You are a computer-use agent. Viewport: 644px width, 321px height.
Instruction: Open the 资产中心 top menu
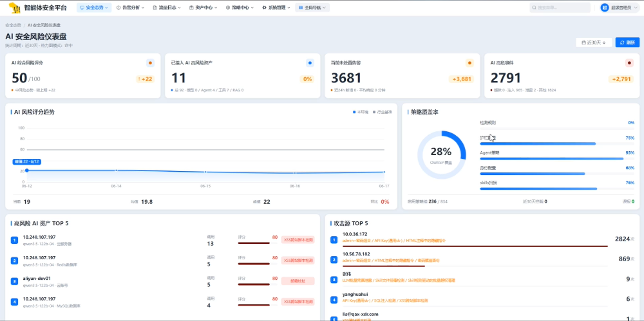[204, 8]
